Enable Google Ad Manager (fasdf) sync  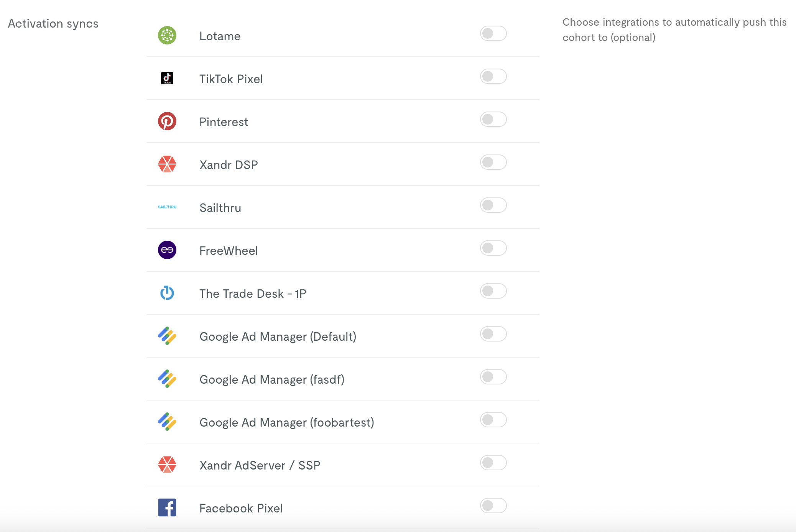tap(493, 377)
